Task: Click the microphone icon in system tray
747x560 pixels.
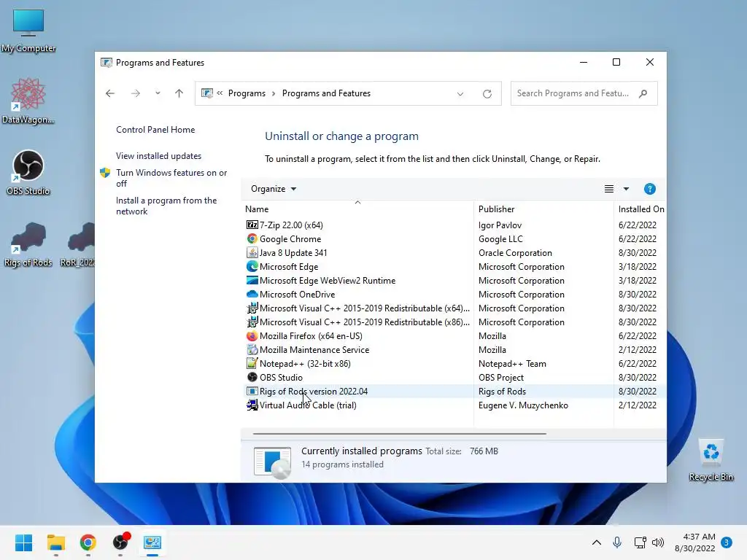Action: click(x=617, y=542)
